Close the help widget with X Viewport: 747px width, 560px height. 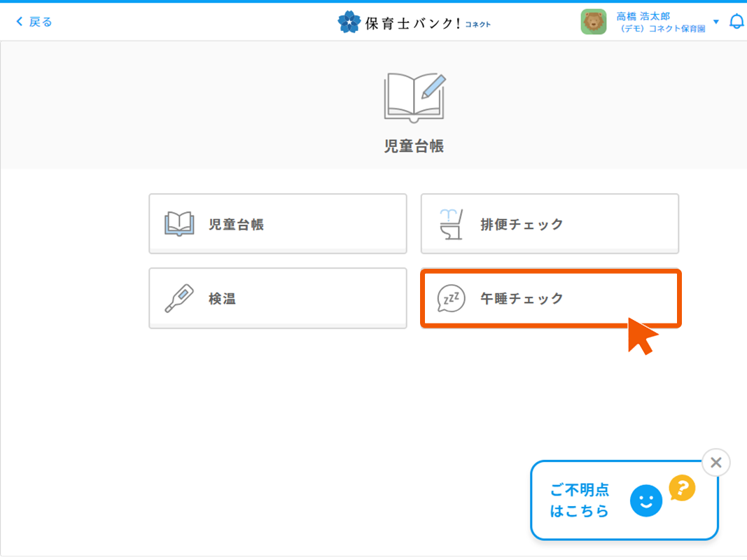click(x=715, y=463)
